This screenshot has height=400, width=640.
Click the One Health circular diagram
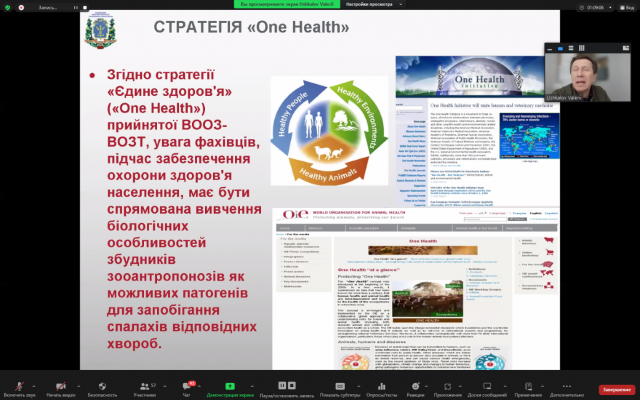point(329,131)
